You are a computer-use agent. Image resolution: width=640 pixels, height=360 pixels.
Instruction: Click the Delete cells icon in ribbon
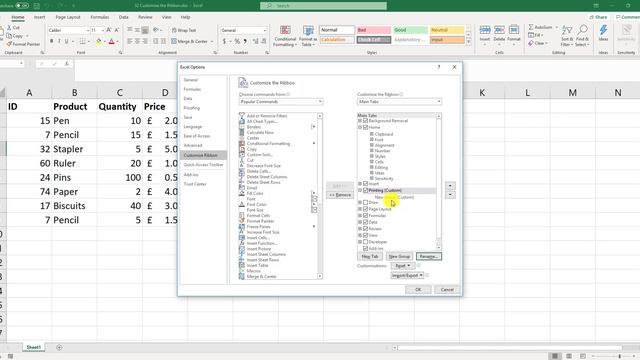tap(499, 30)
